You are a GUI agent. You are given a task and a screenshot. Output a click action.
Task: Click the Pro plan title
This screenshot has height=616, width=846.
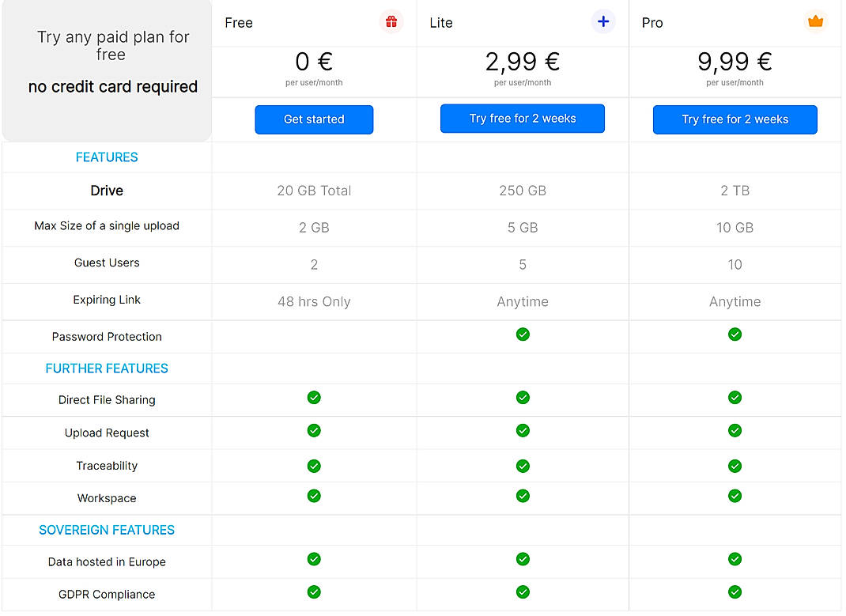[652, 23]
